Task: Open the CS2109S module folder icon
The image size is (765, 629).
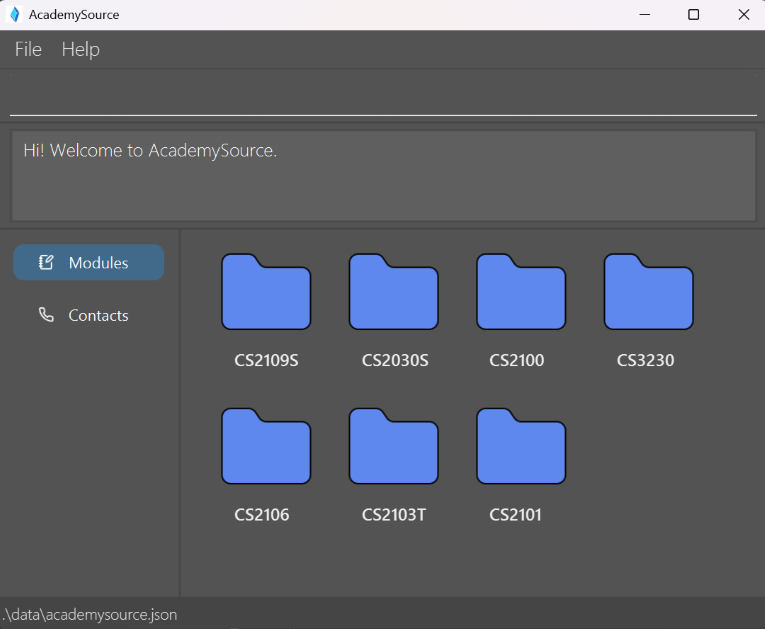Action: coord(266,292)
